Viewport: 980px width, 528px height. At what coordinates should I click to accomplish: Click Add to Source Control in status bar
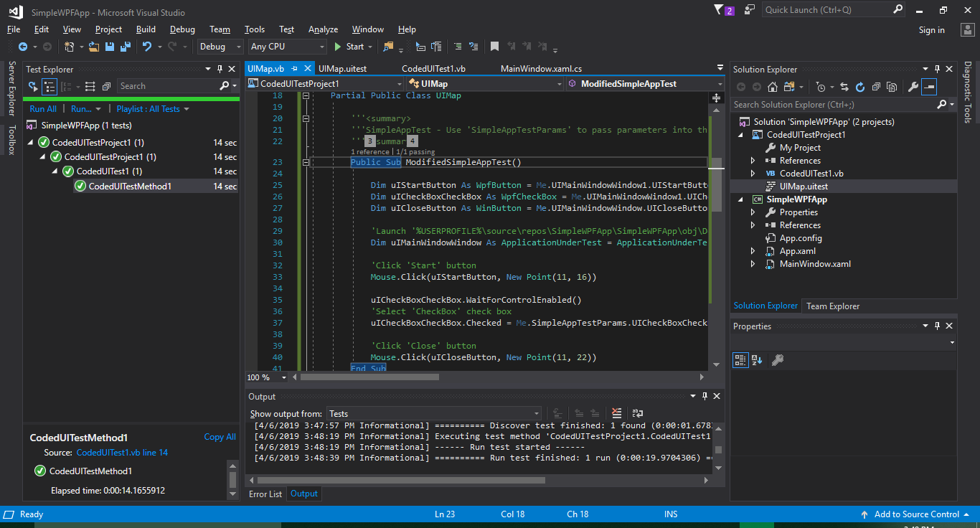point(916,514)
